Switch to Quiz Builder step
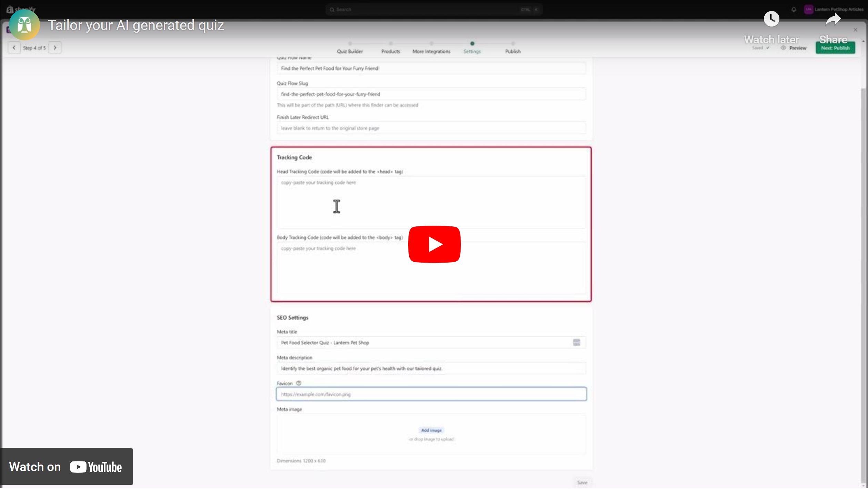Screen dimensions: 868x489 pyautogui.click(x=350, y=48)
